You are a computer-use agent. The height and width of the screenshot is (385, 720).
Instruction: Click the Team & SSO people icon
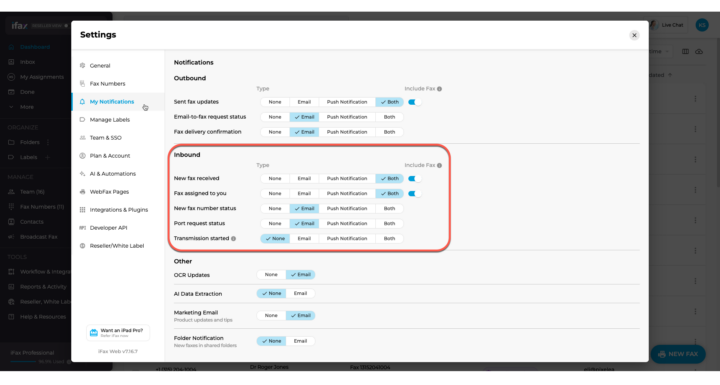[83, 137]
